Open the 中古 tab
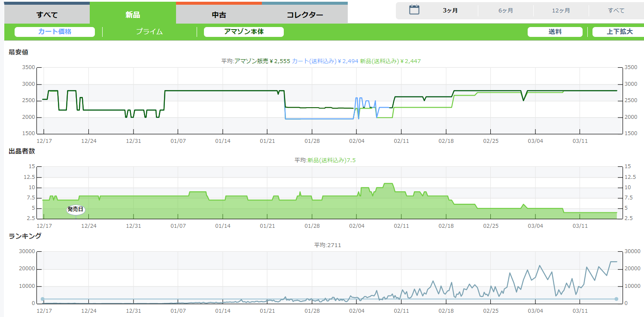The image size is (644, 317). tap(219, 15)
